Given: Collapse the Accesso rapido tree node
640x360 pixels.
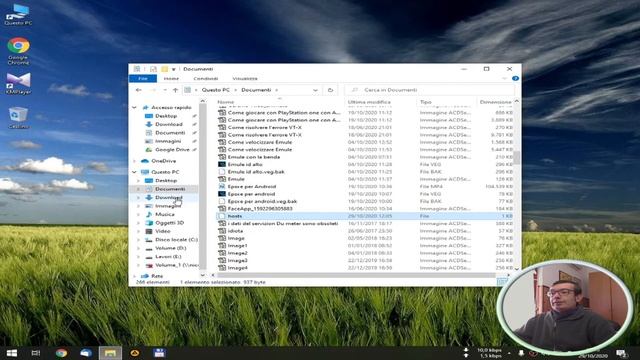Looking at the screenshot, I should coord(134,107).
